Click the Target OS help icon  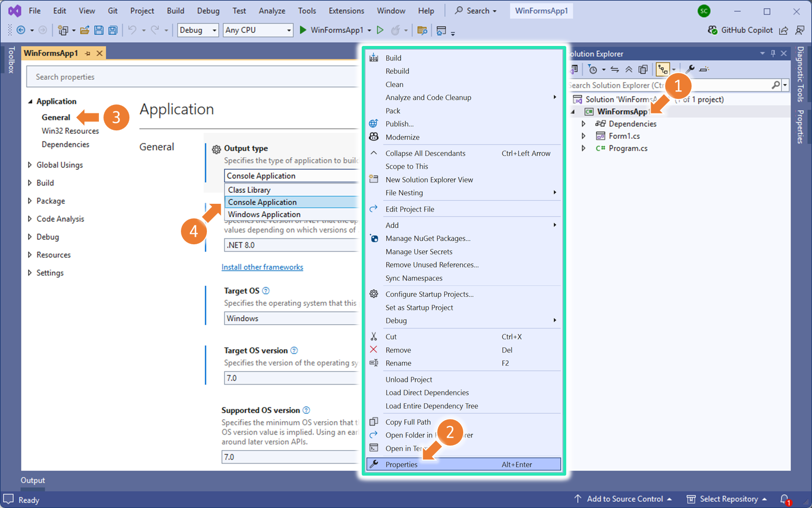[x=266, y=291]
